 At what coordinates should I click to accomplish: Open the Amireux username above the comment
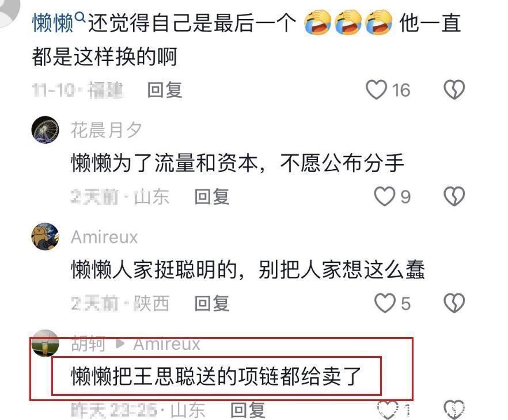[104, 237]
